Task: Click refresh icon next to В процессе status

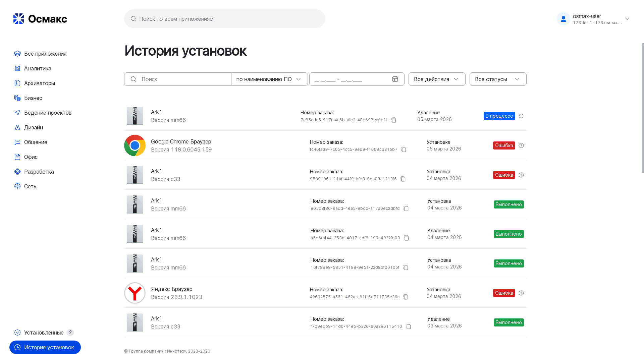Action: point(521,116)
